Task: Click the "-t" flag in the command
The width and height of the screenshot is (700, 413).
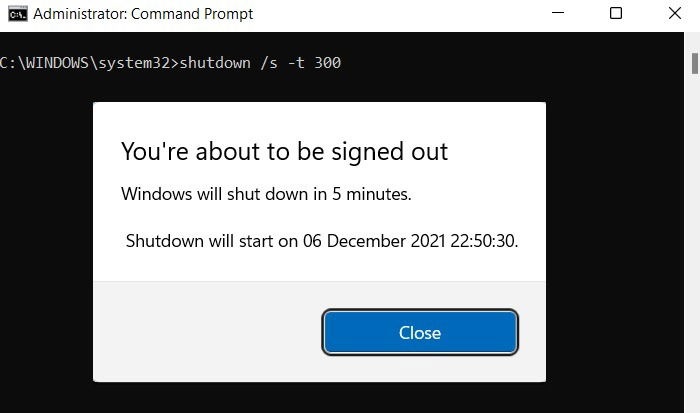Action: [296, 63]
